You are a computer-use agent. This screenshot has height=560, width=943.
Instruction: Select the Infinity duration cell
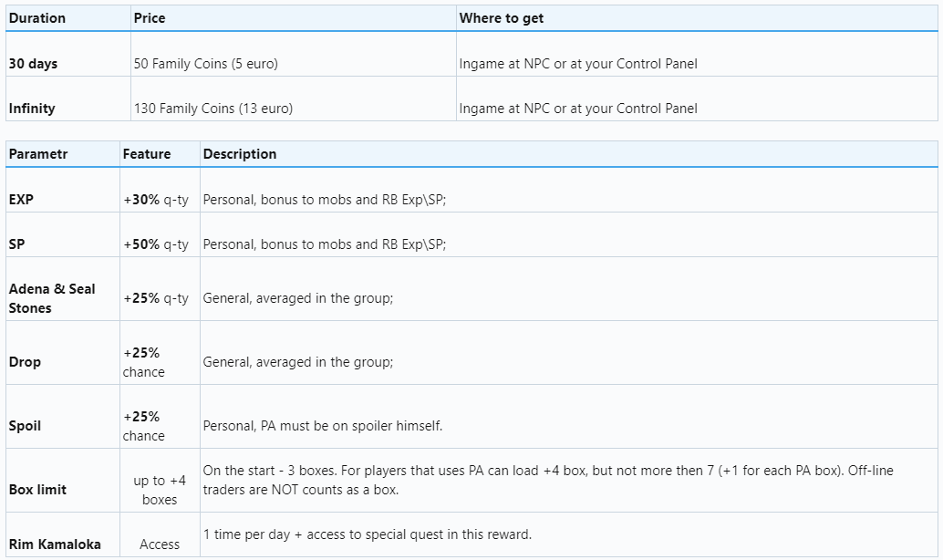(x=32, y=109)
